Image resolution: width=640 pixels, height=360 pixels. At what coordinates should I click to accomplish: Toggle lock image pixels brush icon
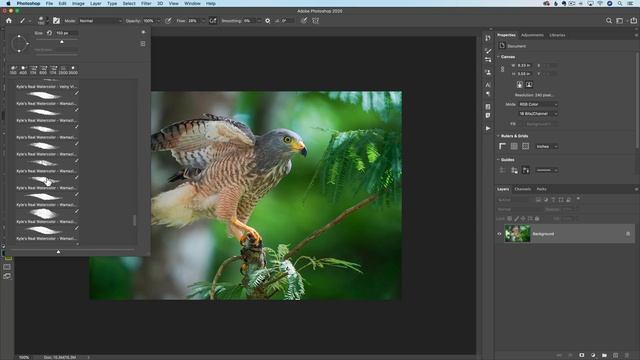[x=516, y=219]
